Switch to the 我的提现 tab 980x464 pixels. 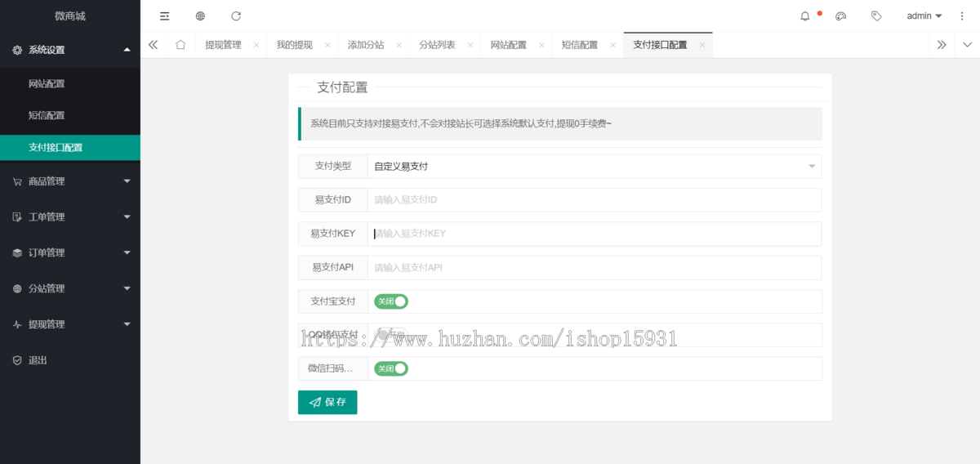(x=294, y=45)
